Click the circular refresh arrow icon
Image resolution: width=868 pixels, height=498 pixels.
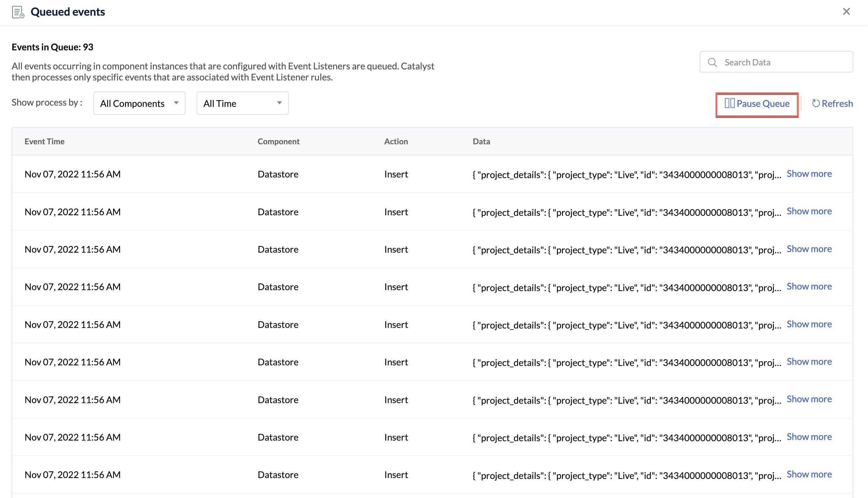[816, 103]
